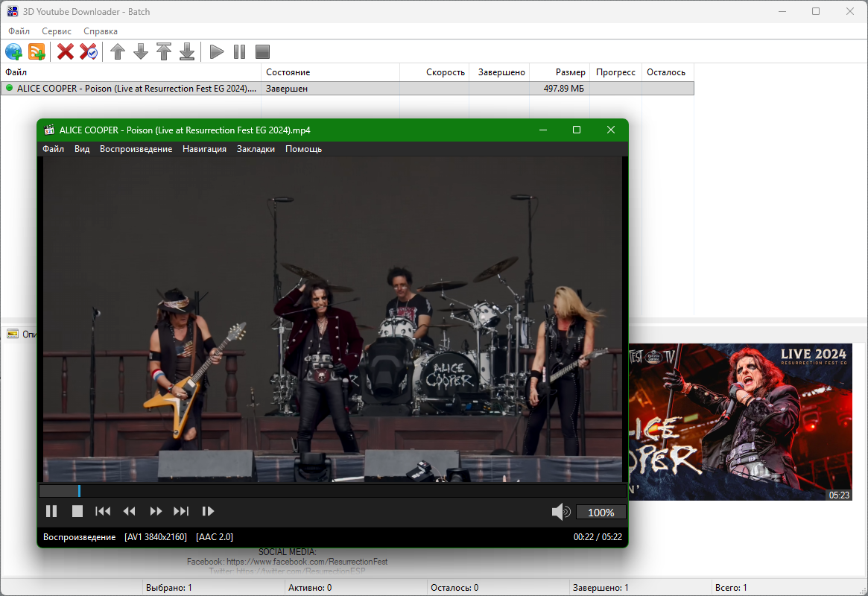The height and width of the screenshot is (596, 868).
Task: Click the green status dot in download row
Action: (9, 88)
